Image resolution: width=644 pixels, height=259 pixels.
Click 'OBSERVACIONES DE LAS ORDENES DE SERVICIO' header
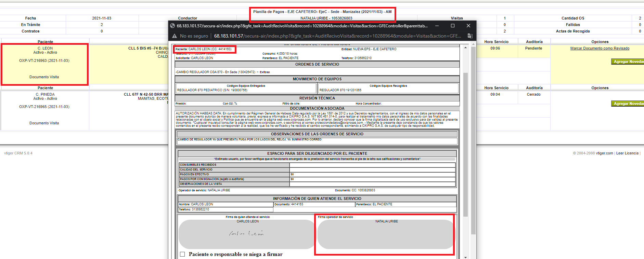[x=317, y=134]
